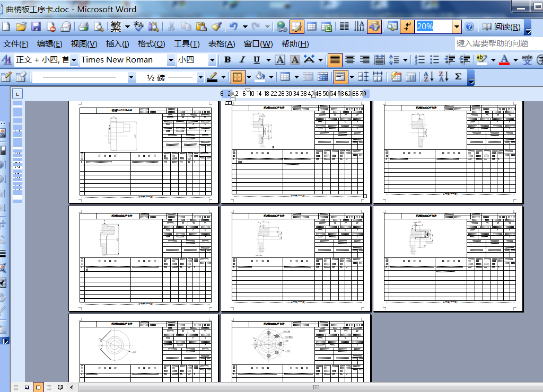Open the line spacing dropdown arrow
This screenshot has width=543, height=392.
tap(405, 60)
